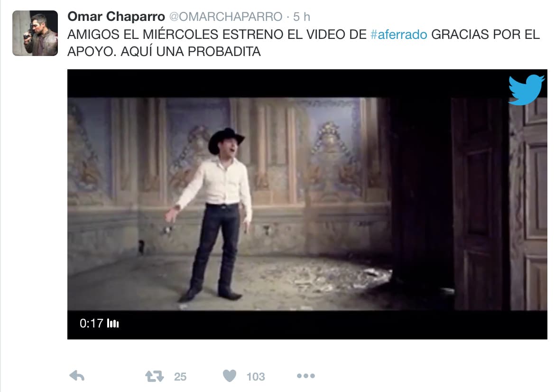Image resolution: width=555 pixels, height=392 pixels.
Task: View the 25 retweets count
Action: pyautogui.click(x=180, y=376)
